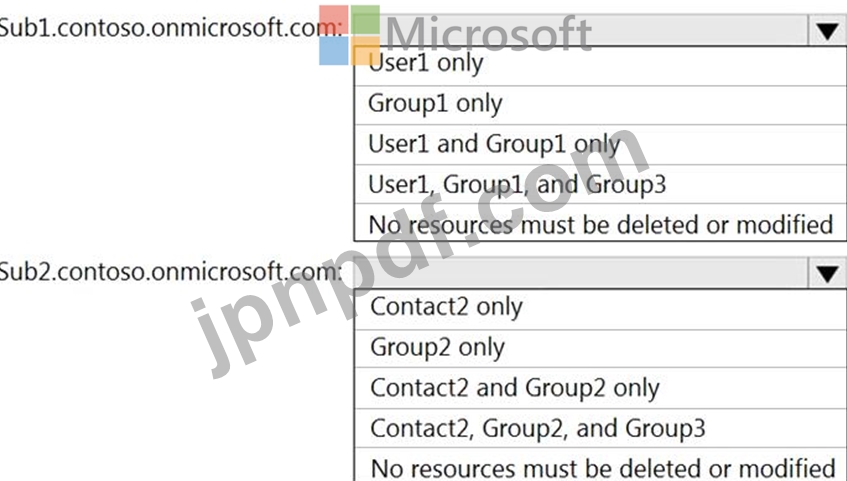Click the Sub2.contoso.onmicrosoft.com label
This screenshot has width=847, height=481.
171,271
